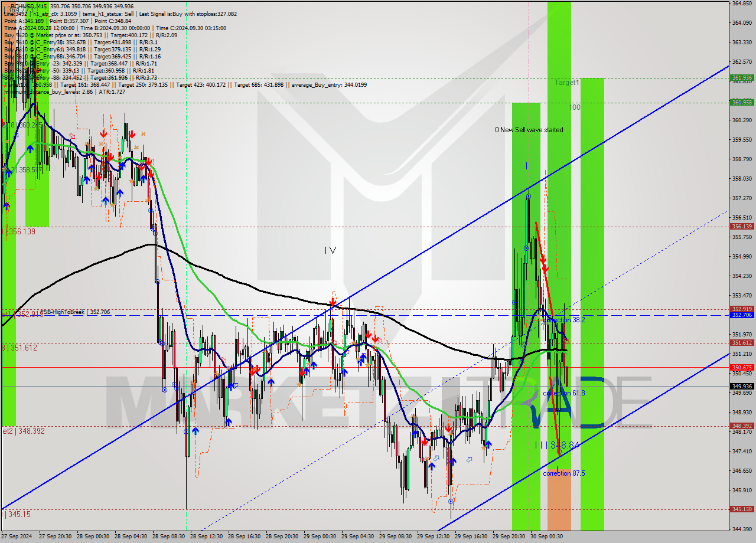Click the '100' level label near Target1
Viewport: 756px width, 543px height.
[x=575, y=107]
